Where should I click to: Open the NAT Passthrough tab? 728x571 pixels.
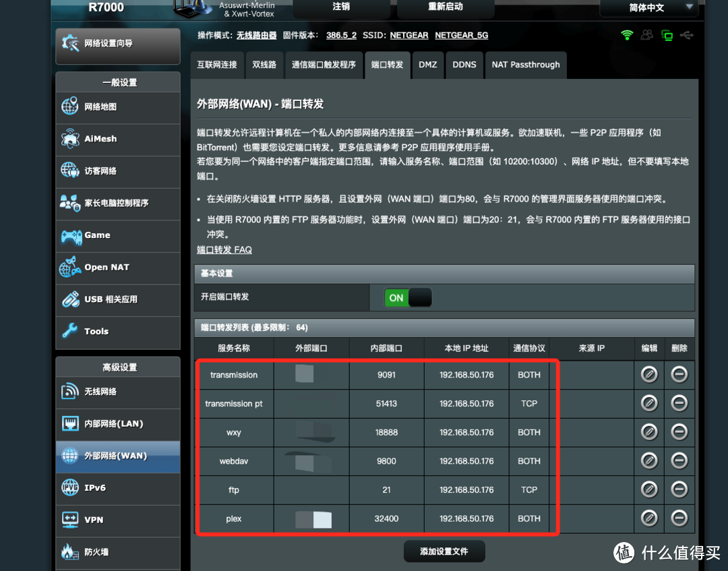click(x=526, y=65)
